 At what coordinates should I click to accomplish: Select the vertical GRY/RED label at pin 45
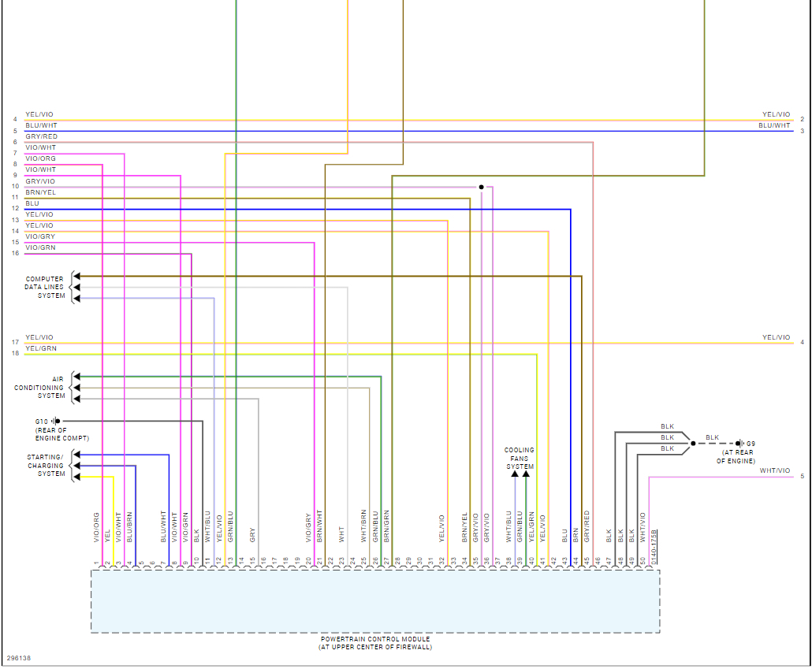pyautogui.click(x=587, y=526)
